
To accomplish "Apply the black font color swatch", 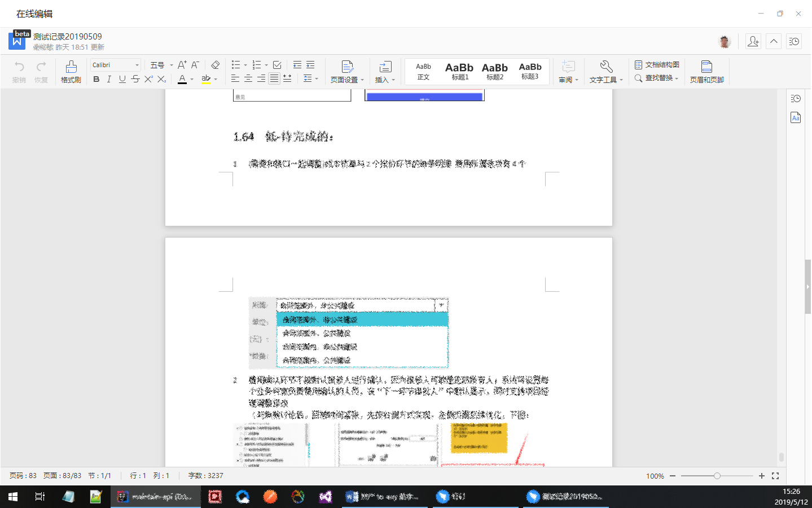I will point(182,79).
